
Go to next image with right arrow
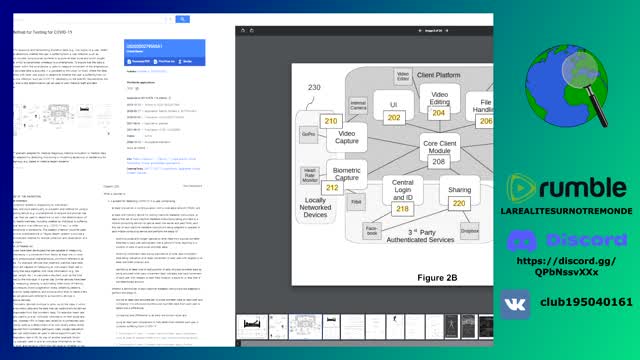pos(447,31)
